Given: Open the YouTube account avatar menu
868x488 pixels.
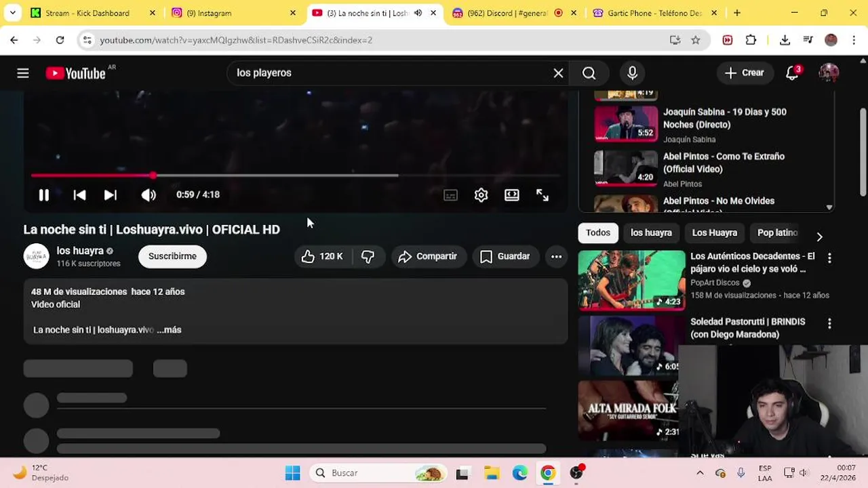Looking at the screenshot, I should pos(829,73).
